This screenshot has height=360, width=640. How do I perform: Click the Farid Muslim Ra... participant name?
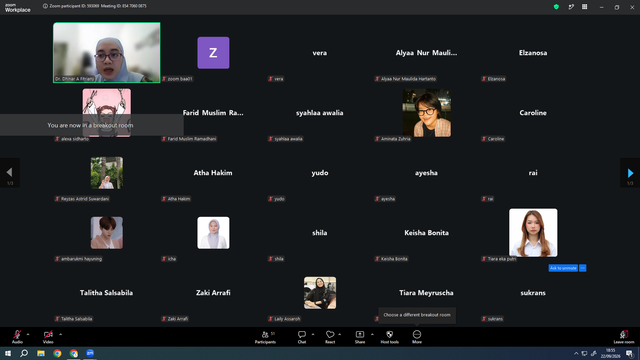(213, 113)
